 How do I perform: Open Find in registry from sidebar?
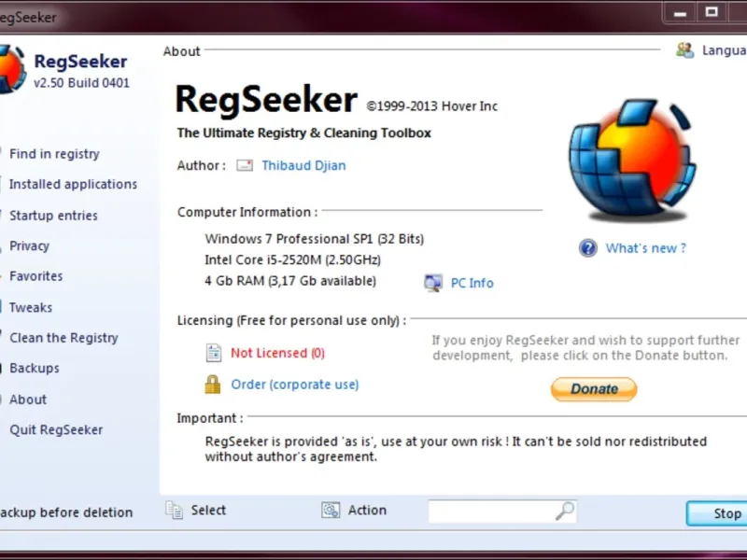pos(54,154)
